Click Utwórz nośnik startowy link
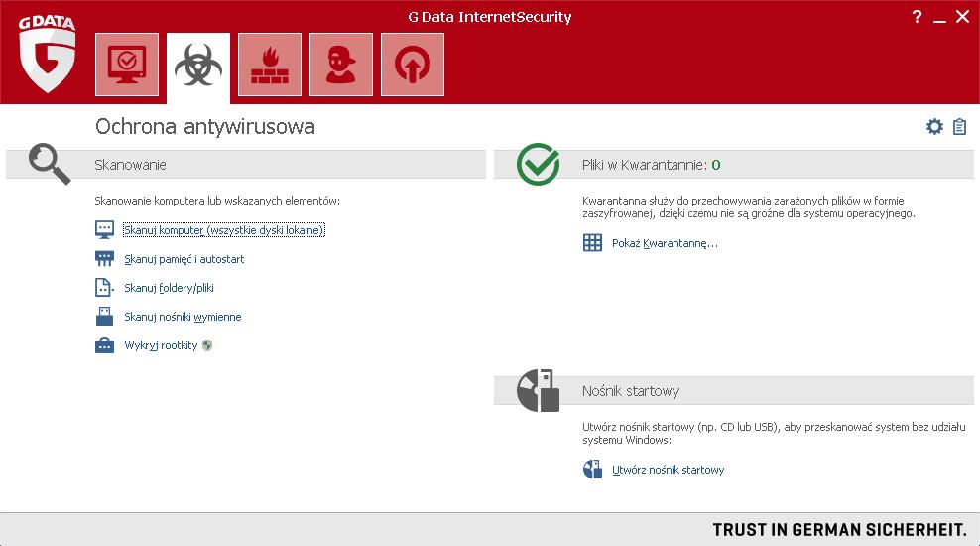The image size is (980, 546). click(x=669, y=470)
